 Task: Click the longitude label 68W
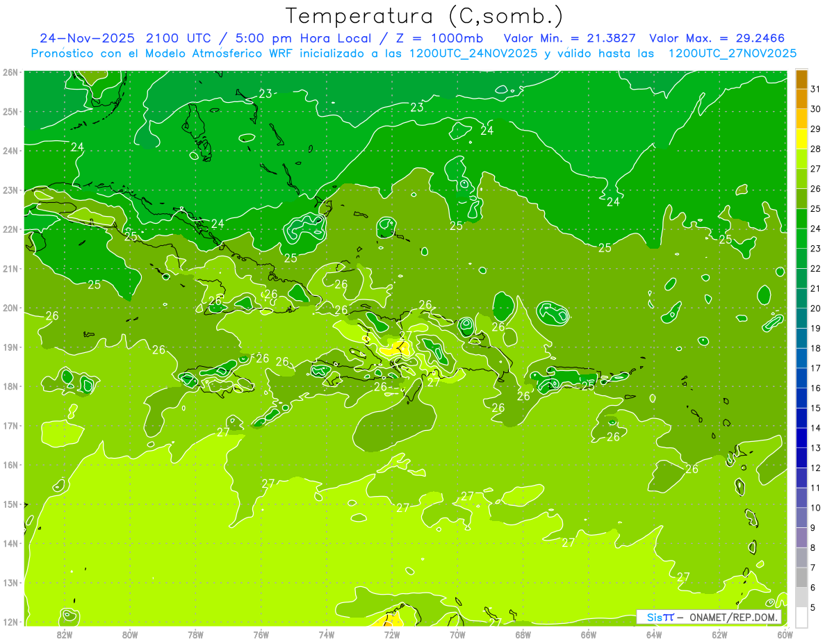click(x=523, y=634)
